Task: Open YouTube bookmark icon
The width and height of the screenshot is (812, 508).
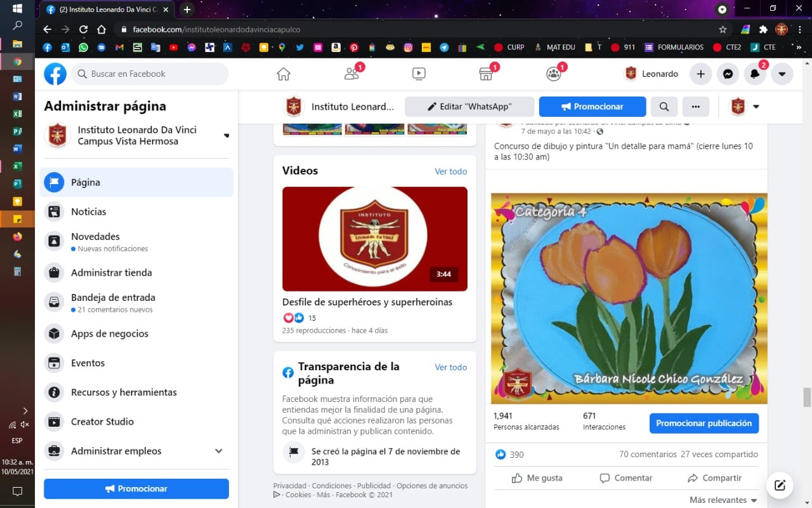Action: [173, 47]
